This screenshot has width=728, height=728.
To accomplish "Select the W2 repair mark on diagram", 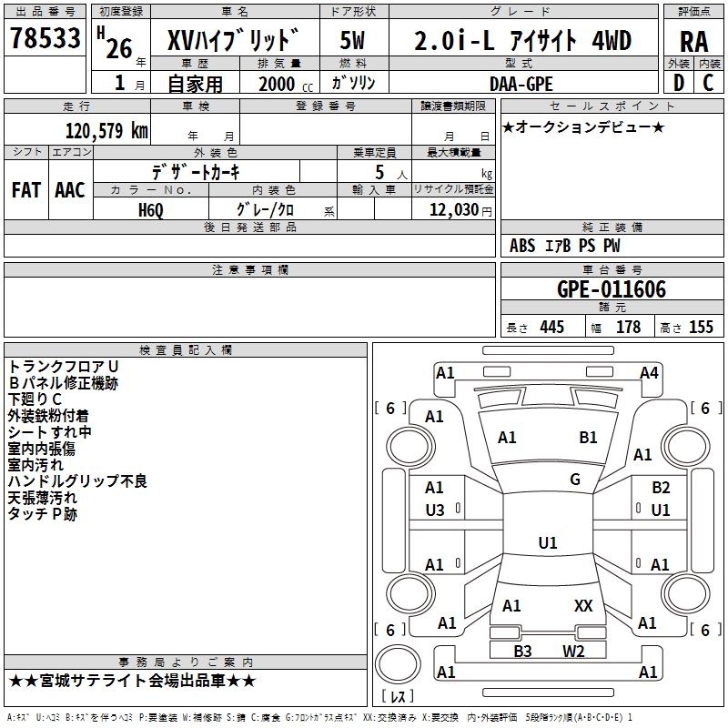I will (x=573, y=652).
